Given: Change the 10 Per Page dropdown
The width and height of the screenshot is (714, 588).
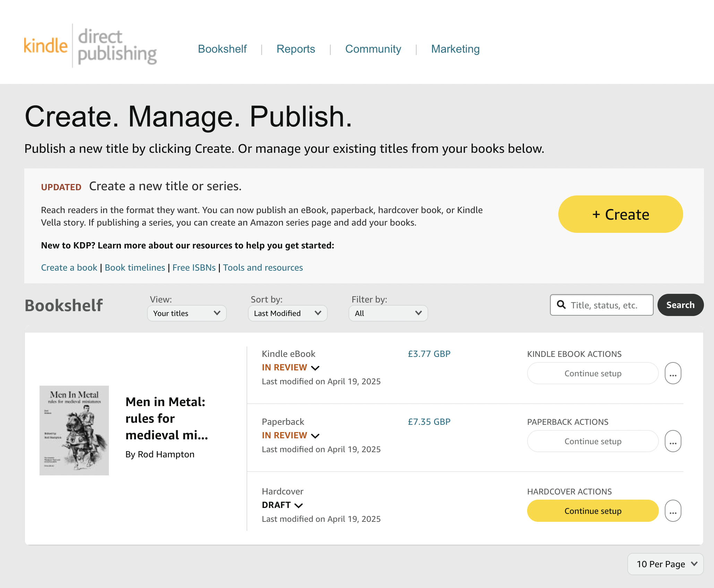Looking at the screenshot, I should 665,564.
